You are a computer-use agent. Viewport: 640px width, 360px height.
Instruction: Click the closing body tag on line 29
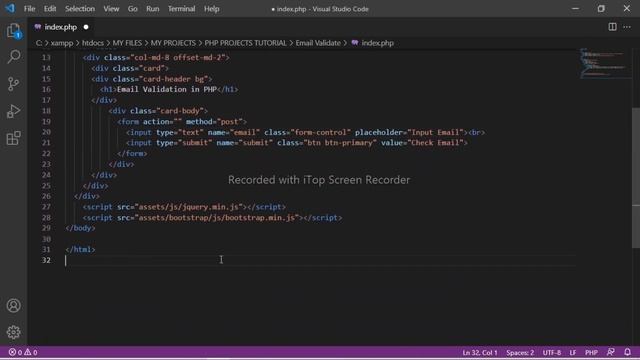click(x=80, y=228)
